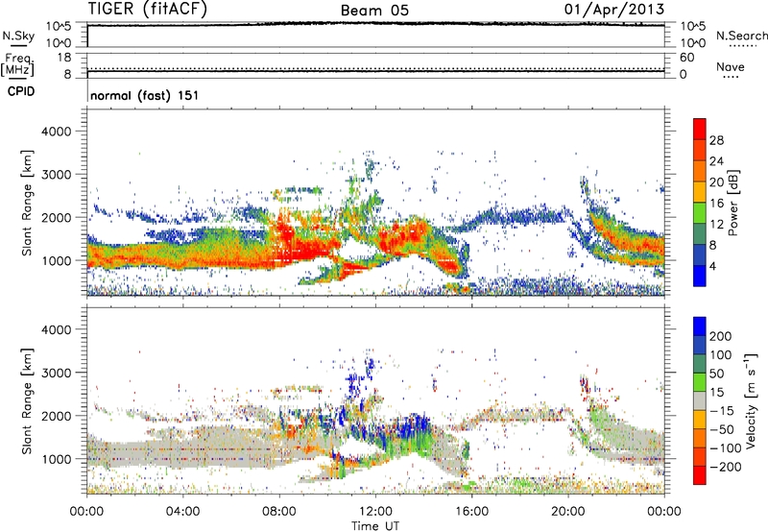This screenshot has width=768, height=532.
Task: Click the 16 label on Power colorbar
Action: point(716,204)
